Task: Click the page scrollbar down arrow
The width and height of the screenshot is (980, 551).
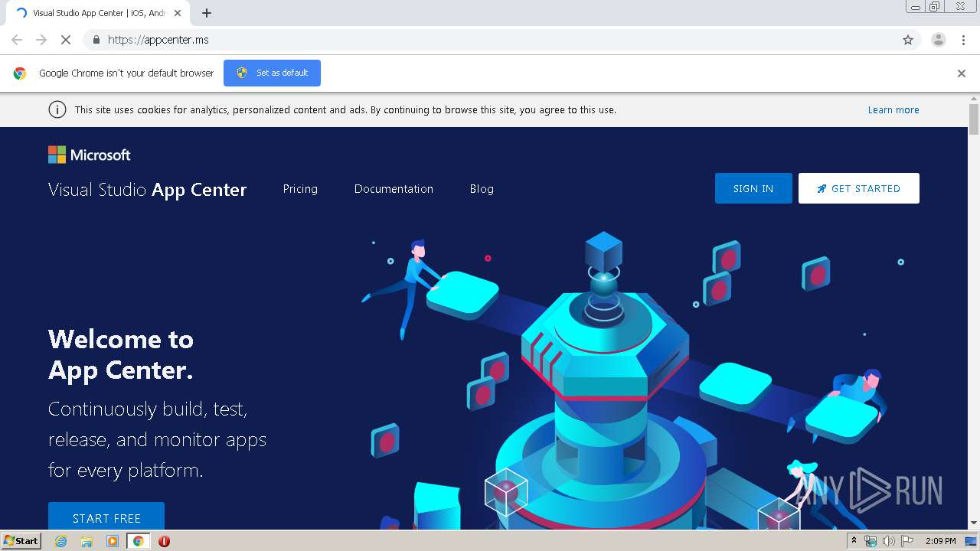Action: (974, 523)
